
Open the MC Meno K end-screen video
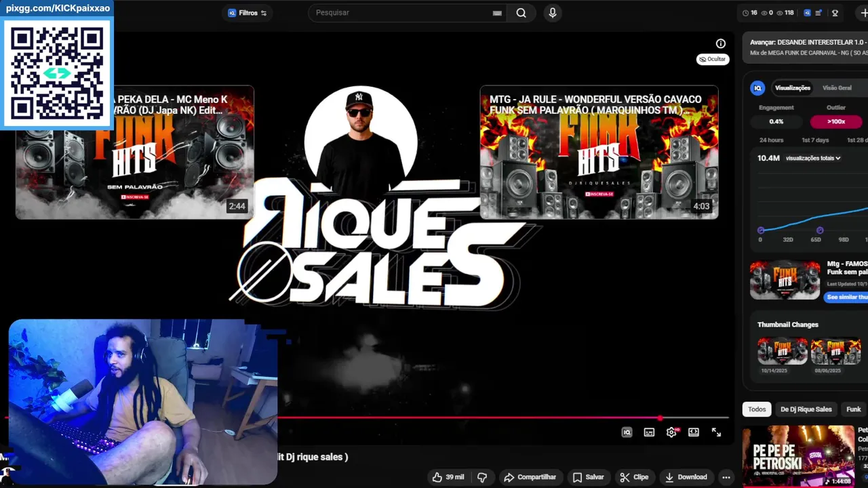(135, 152)
